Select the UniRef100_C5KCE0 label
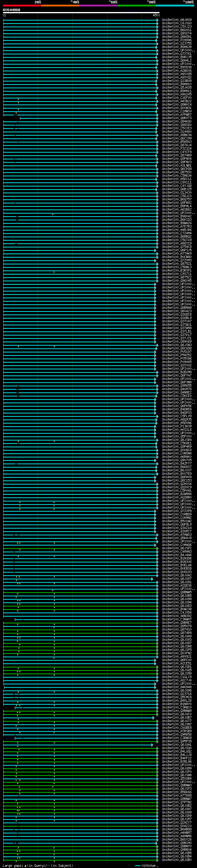This screenshot has height=868, width=197. pyautogui.click(x=177, y=396)
